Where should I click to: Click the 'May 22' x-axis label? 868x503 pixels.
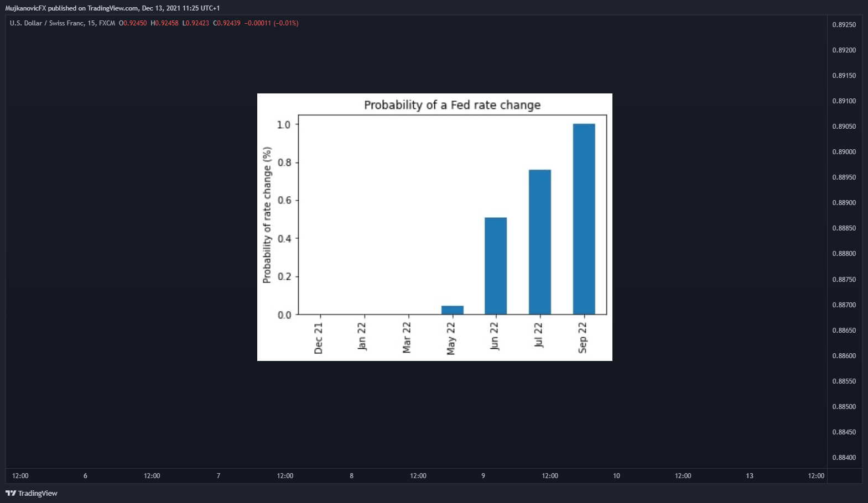(x=450, y=339)
